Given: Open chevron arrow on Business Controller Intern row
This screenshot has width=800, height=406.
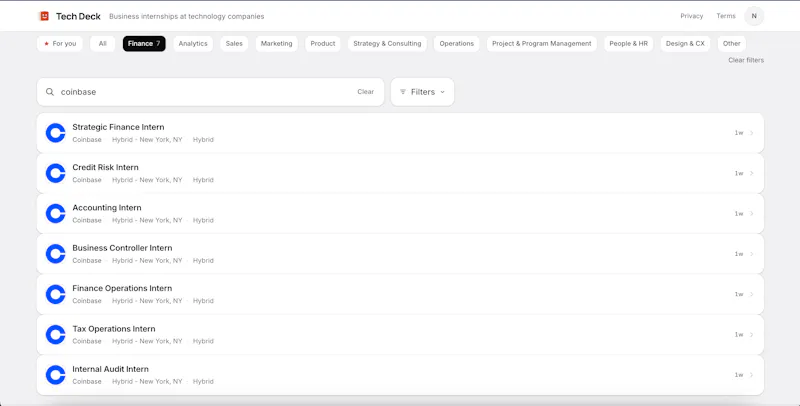Looking at the screenshot, I should [752, 254].
